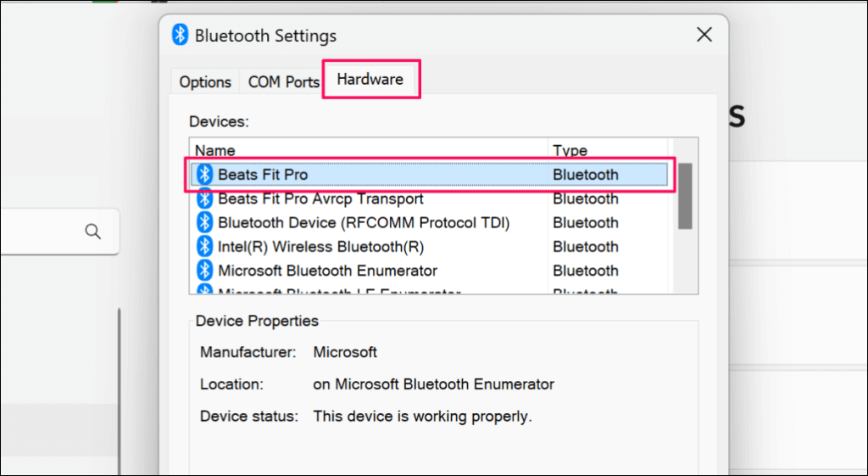Click the search magnifier icon
The image size is (868, 476).
tap(93, 232)
